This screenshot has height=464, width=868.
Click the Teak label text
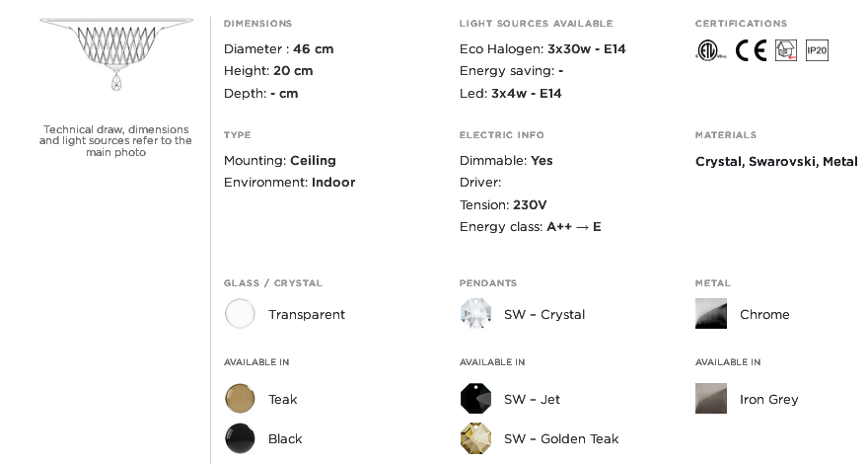pyautogui.click(x=283, y=399)
